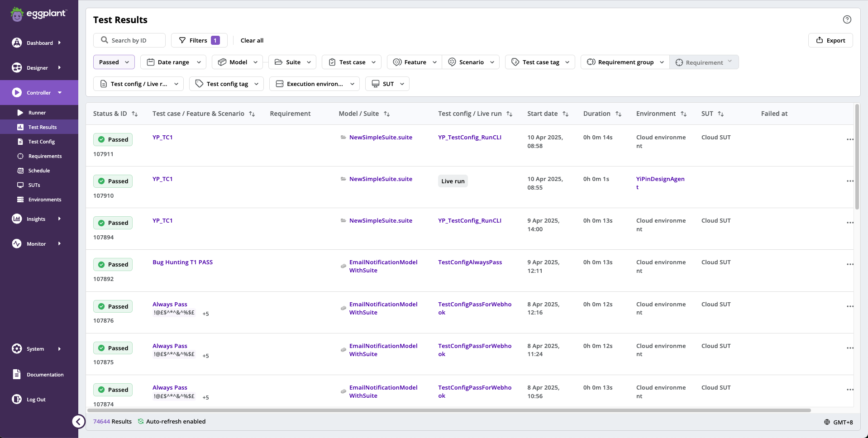Open the YiPinDesignAgent environment link
This screenshot has height=438, width=868.
[660, 183]
